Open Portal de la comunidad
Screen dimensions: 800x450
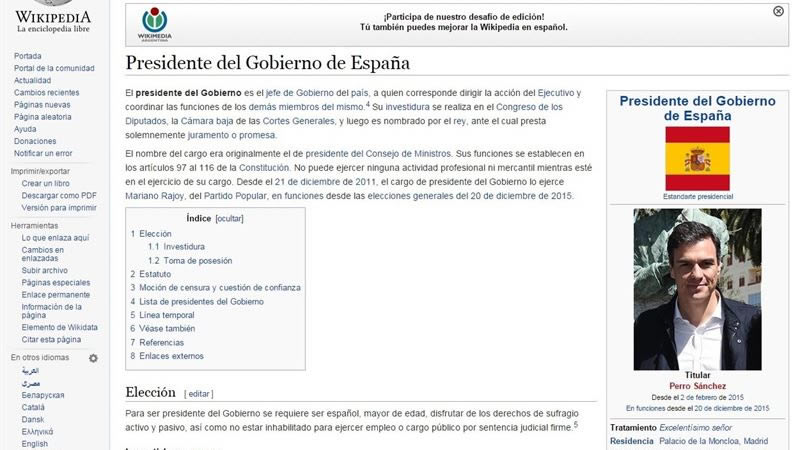[54, 68]
